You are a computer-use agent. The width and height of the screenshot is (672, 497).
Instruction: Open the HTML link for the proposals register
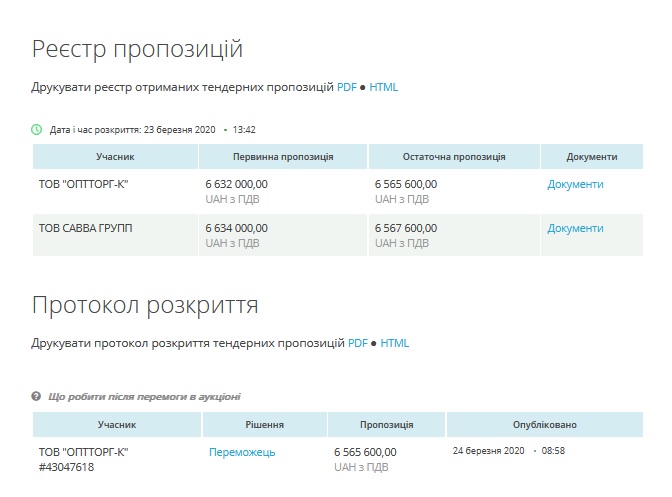pyautogui.click(x=384, y=87)
